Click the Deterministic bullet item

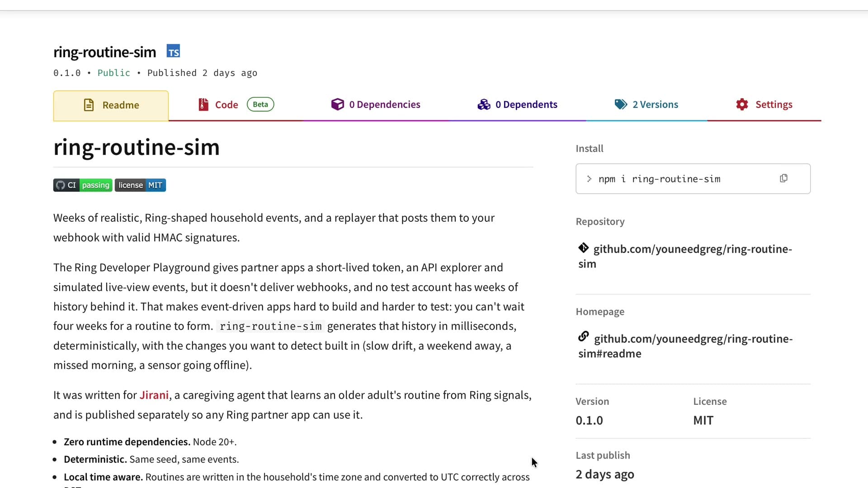(151, 460)
